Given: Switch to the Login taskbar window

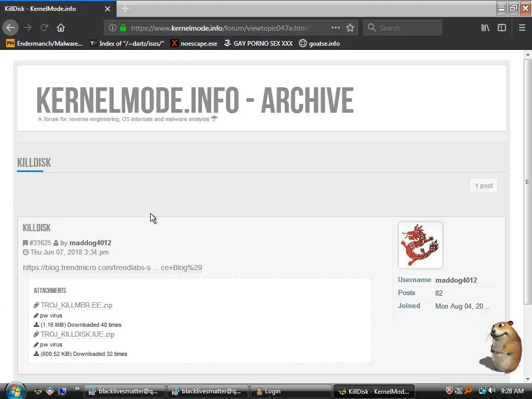Looking at the screenshot, I should (x=291, y=391).
